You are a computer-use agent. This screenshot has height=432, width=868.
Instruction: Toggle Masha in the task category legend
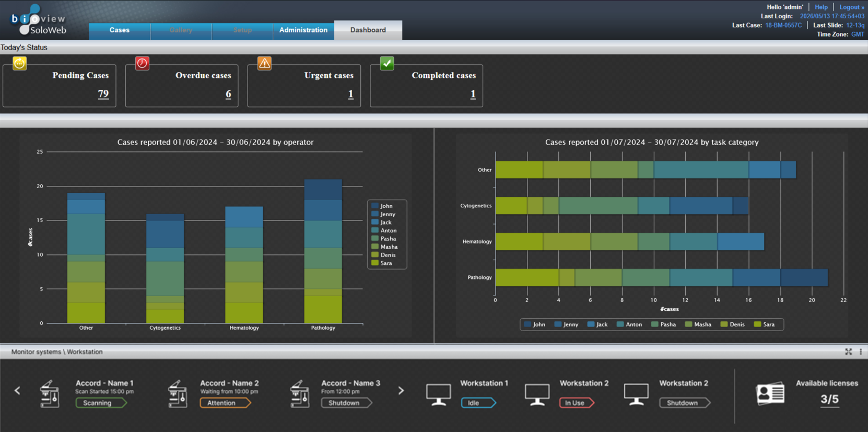[698, 324]
